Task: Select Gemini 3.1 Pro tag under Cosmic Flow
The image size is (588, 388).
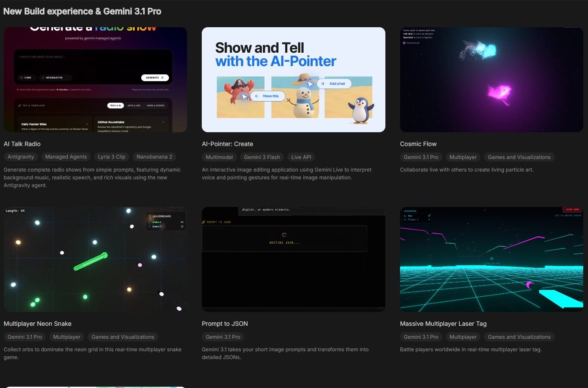Action: coord(421,157)
